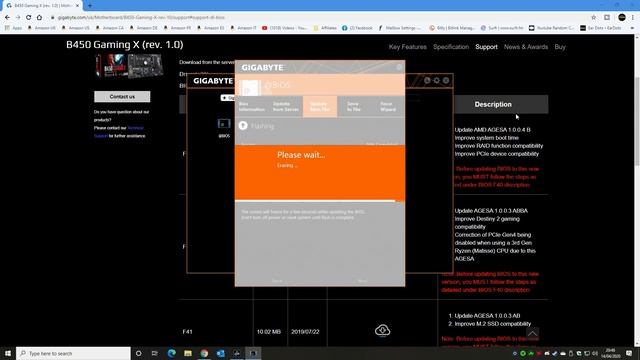Open Key Features page section
Screen dimensions: 640x360
pos(407,47)
